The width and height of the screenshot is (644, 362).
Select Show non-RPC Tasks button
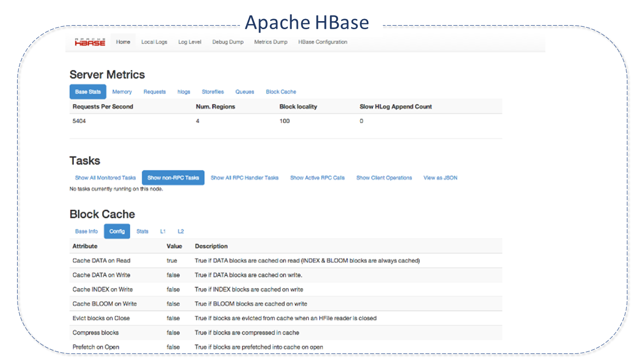173,178
